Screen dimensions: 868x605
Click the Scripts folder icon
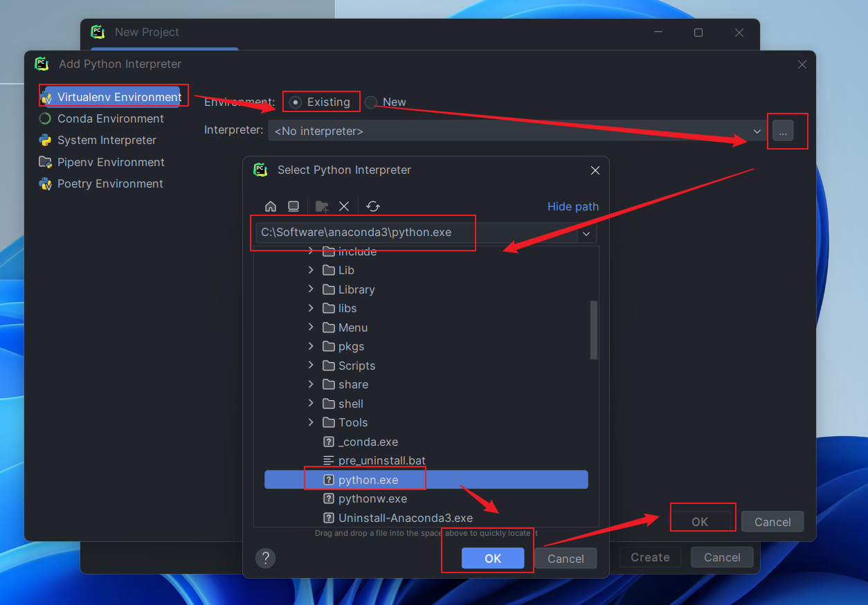pyautogui.click(x=329, y=365)
